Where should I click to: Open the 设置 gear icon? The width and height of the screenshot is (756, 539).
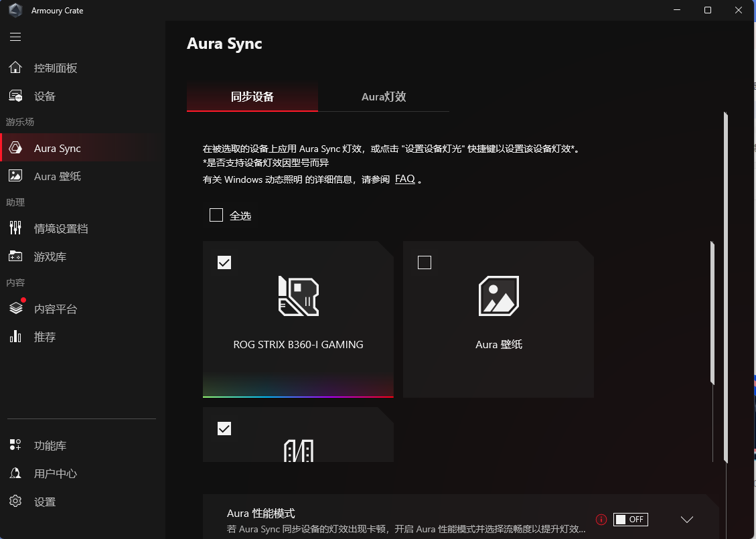coord(15,502)
